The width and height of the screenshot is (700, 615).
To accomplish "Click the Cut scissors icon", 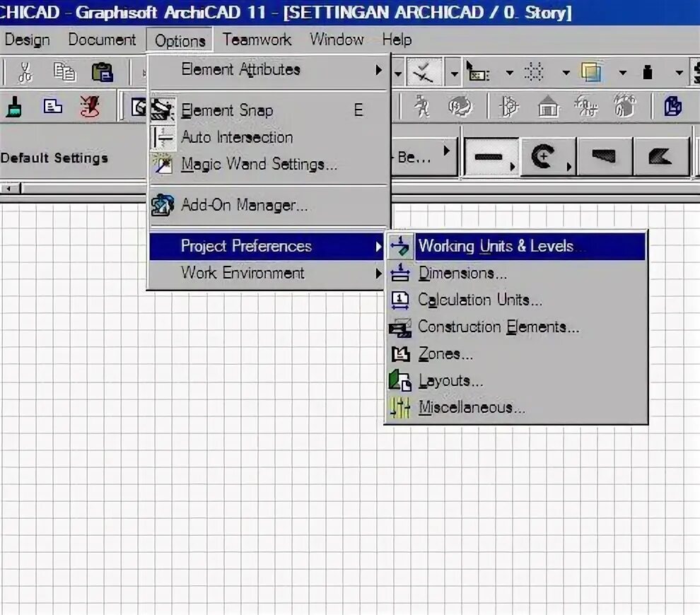I will click(25, 72).
